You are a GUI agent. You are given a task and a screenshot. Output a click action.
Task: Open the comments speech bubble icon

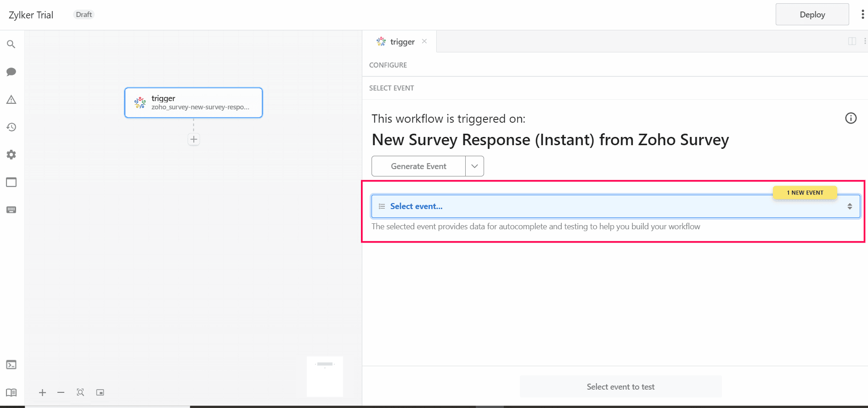(x=11, y=72)
